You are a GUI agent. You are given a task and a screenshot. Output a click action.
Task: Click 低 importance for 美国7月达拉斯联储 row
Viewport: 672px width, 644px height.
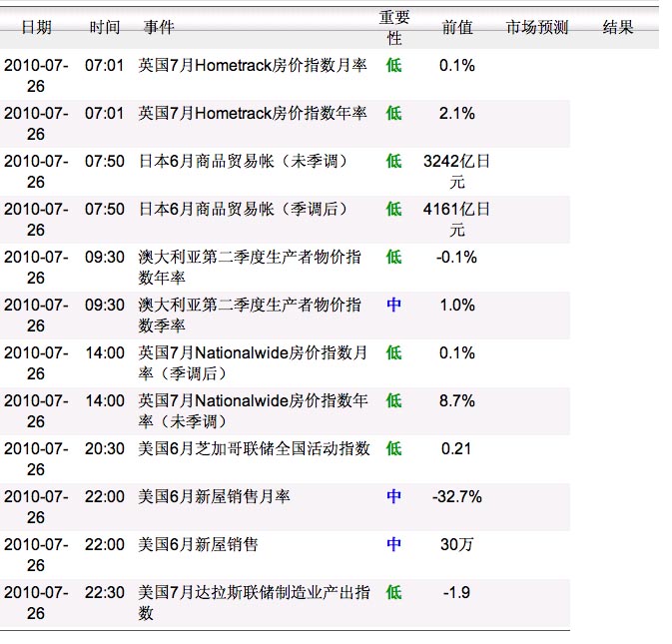[x=393, y=593]
